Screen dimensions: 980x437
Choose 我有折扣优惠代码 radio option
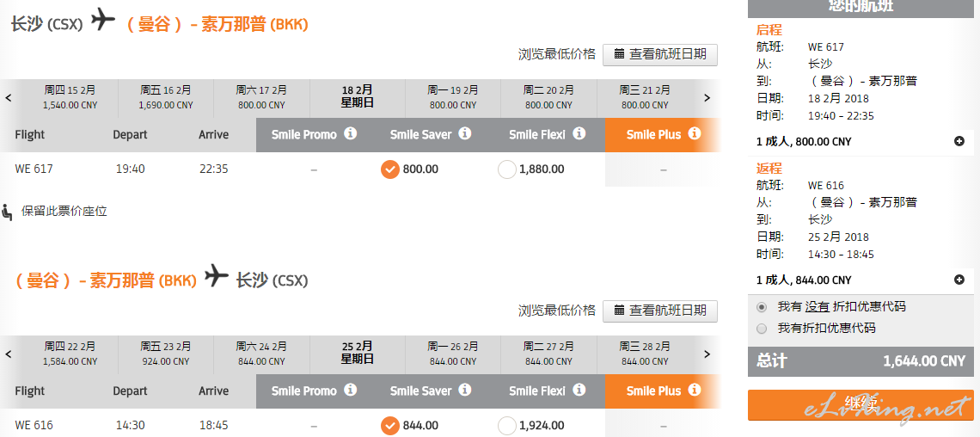coord(762,329)
